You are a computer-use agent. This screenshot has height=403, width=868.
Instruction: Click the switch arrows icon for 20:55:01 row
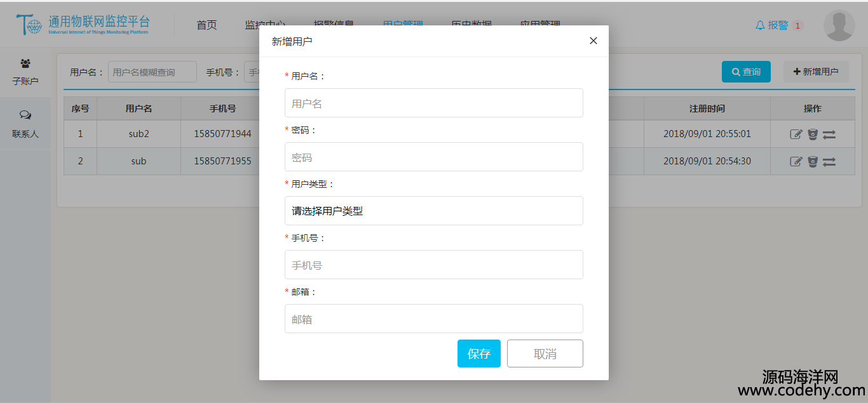[x=829, y=135]
